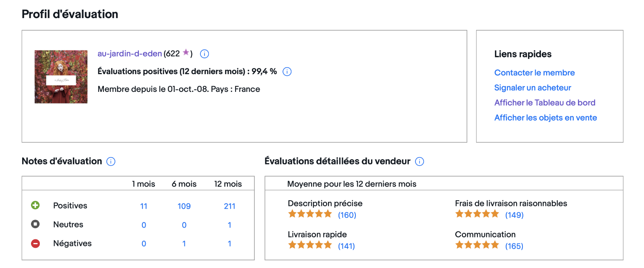Open au-jardin-d-eden seller profile link
This screenshot has width=644, height=268.
pyautogui.click(x=130, y=54)
